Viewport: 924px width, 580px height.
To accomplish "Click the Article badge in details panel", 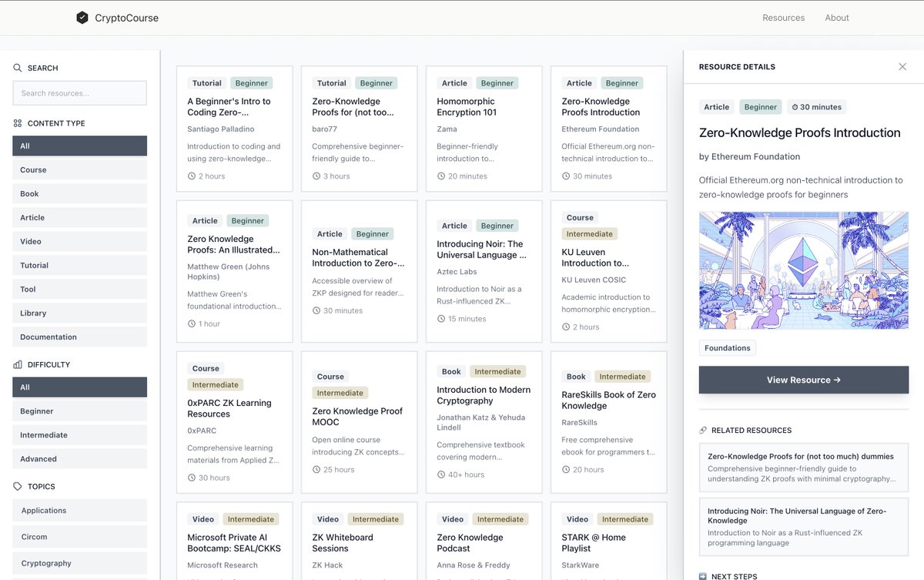I will point(717,107).
